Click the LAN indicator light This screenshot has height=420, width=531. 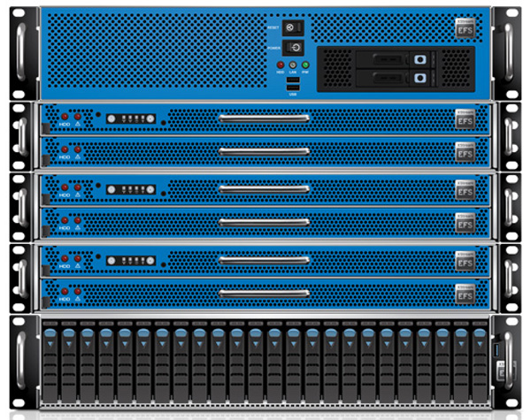[293, 65]
